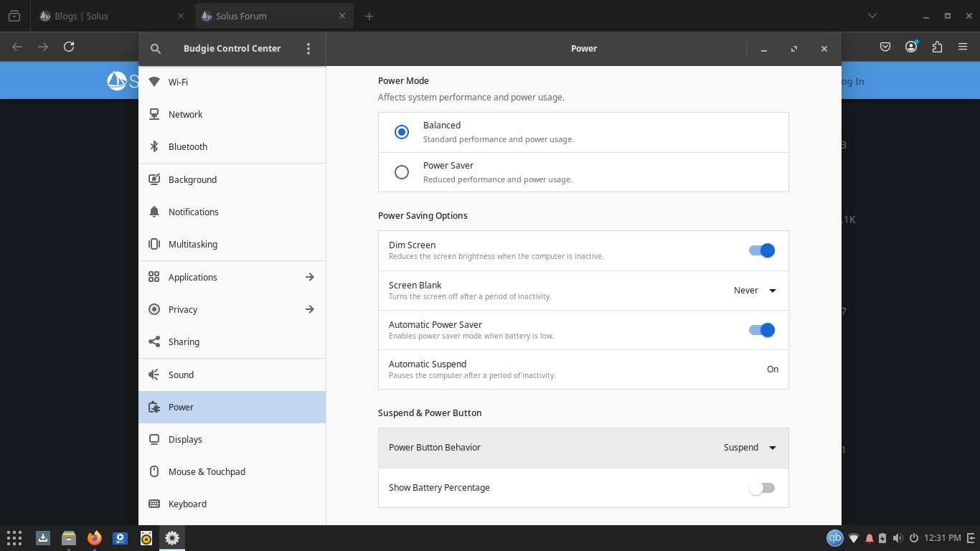Click the search icon in Budgie Control Center
The height and width of the screenshot is (551, 980).
156,49
